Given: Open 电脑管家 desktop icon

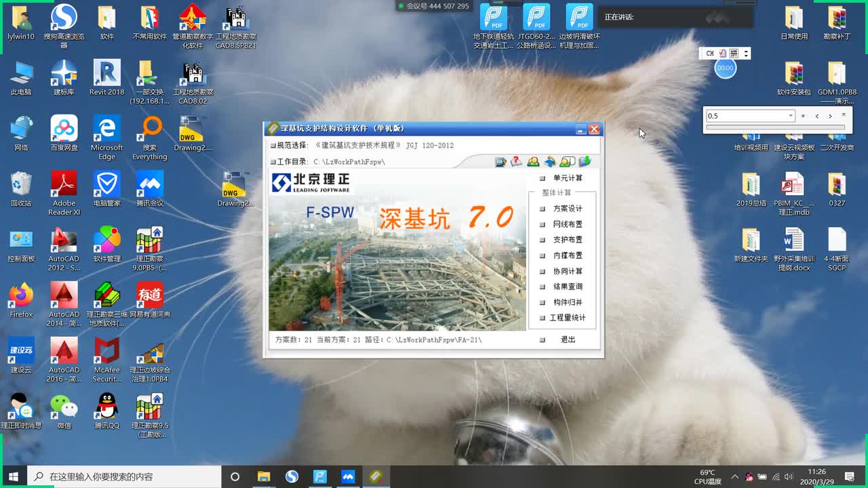Looking at the screenshot, I should click(x=107, y=189).
